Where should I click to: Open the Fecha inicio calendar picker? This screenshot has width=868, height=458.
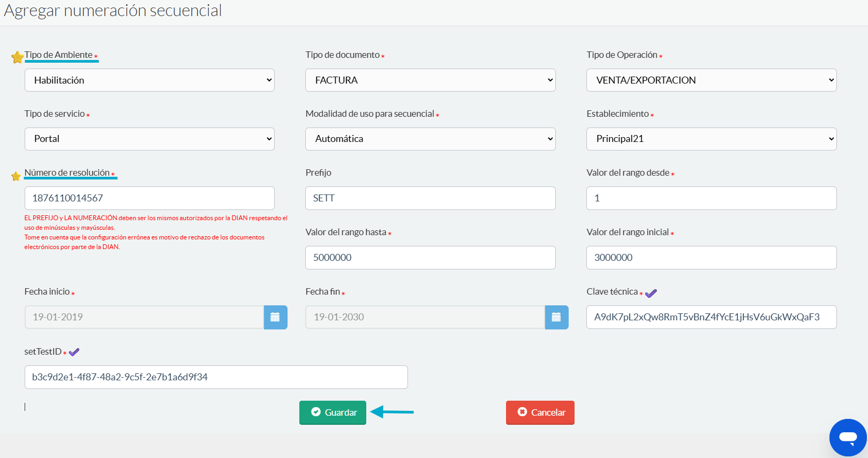(x=275, y=317)
